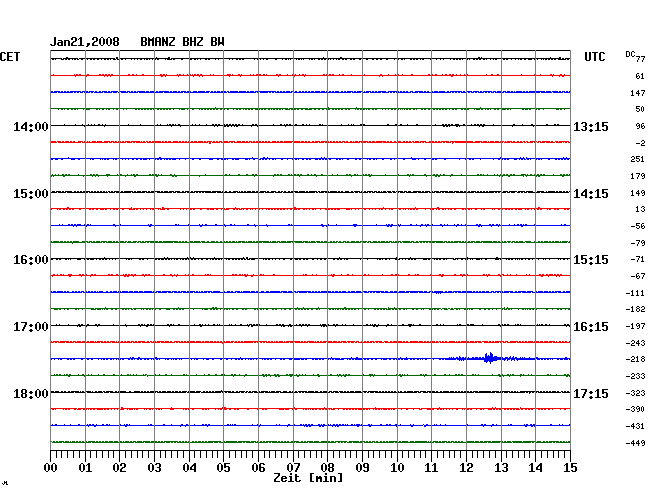Viewport: 650px width, 494px height.
Task: Click the DC offset value -233
Action: coord(635,376)
